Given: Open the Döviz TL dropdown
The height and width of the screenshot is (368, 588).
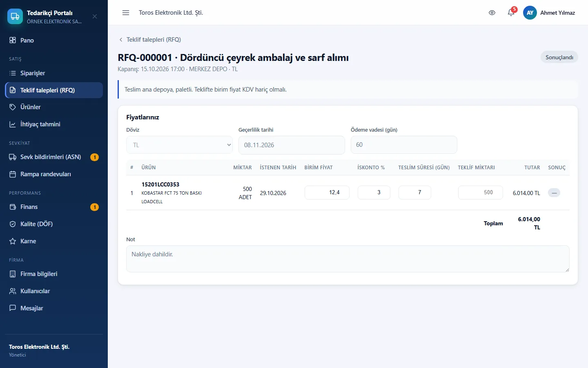Looking at the screenshot, I should [179, 145].
